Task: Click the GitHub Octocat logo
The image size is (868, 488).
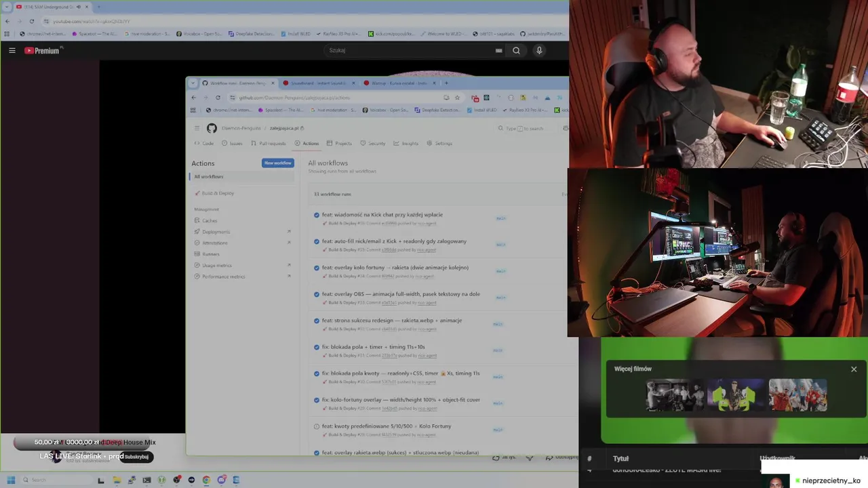Action: 212,128
